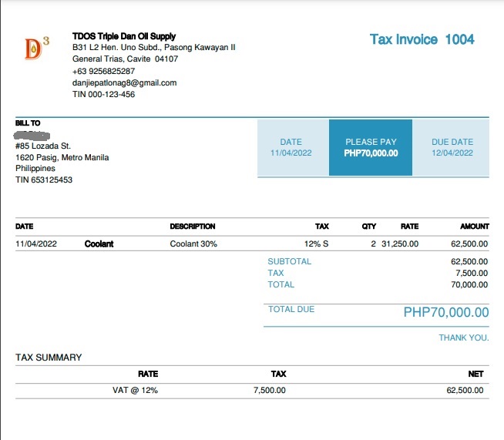504x440 pixels.
Task: Click the 'TOTAL DUE' label
Action: (291, 309)
